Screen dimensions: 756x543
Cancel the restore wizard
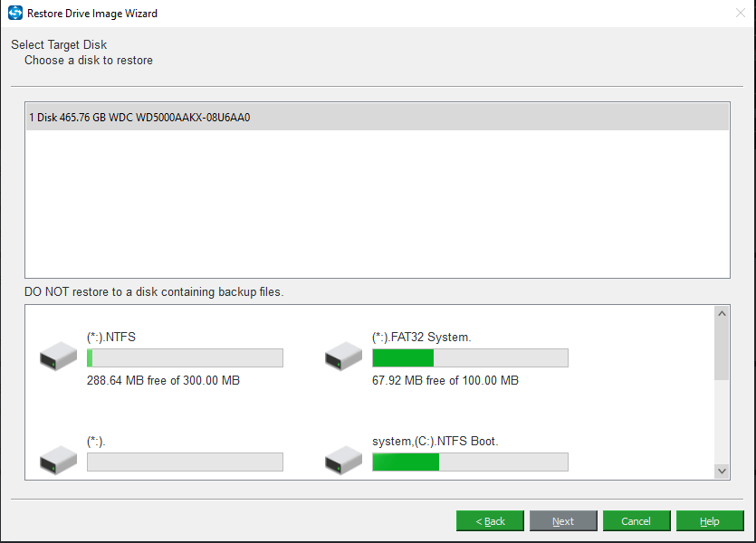tap(636, 521)
